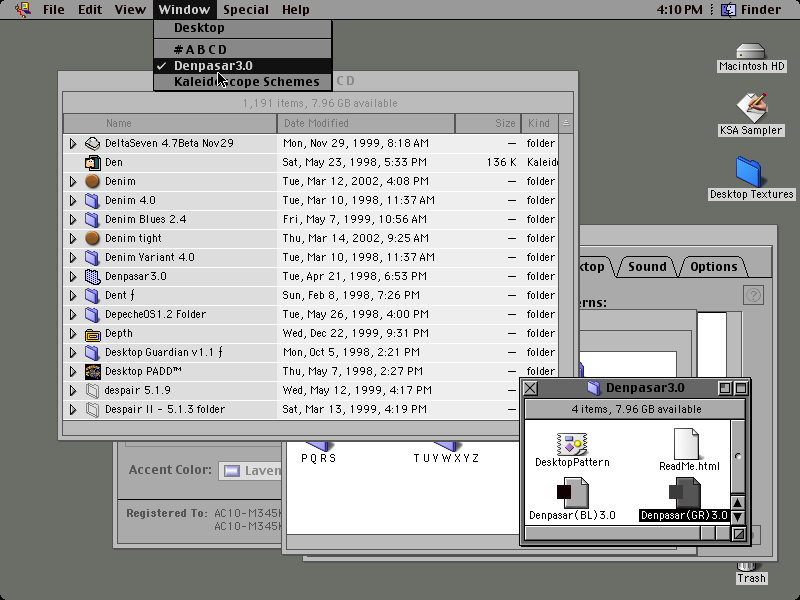
Task: Open the Finder application menu
Action: coord(751,9)
